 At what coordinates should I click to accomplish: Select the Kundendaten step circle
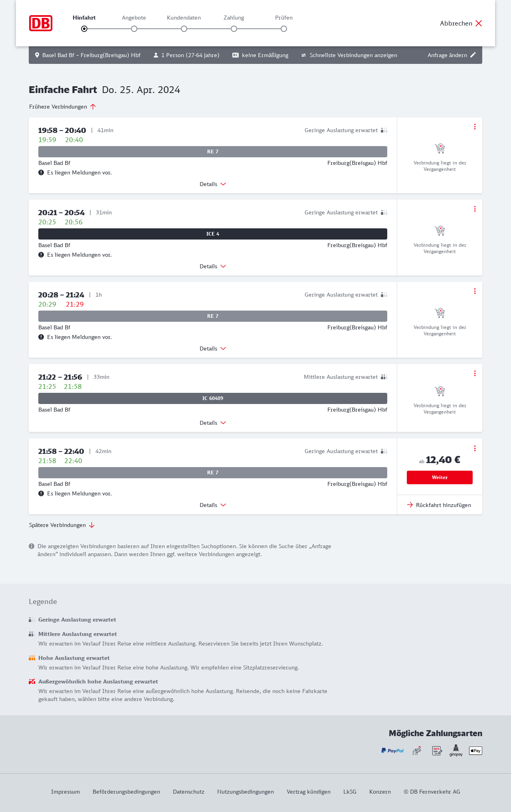[x=184, y=29]
